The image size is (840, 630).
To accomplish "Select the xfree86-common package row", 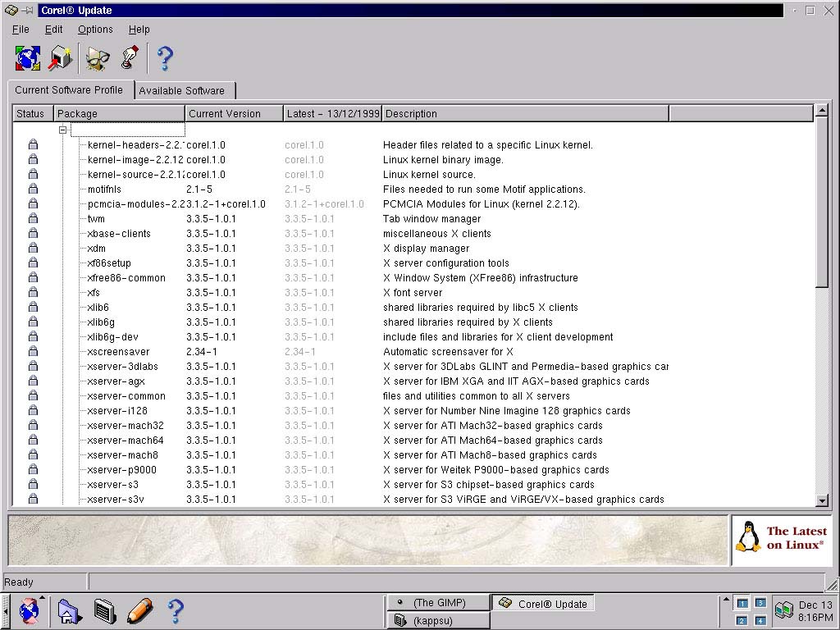I will click(126, 278).
